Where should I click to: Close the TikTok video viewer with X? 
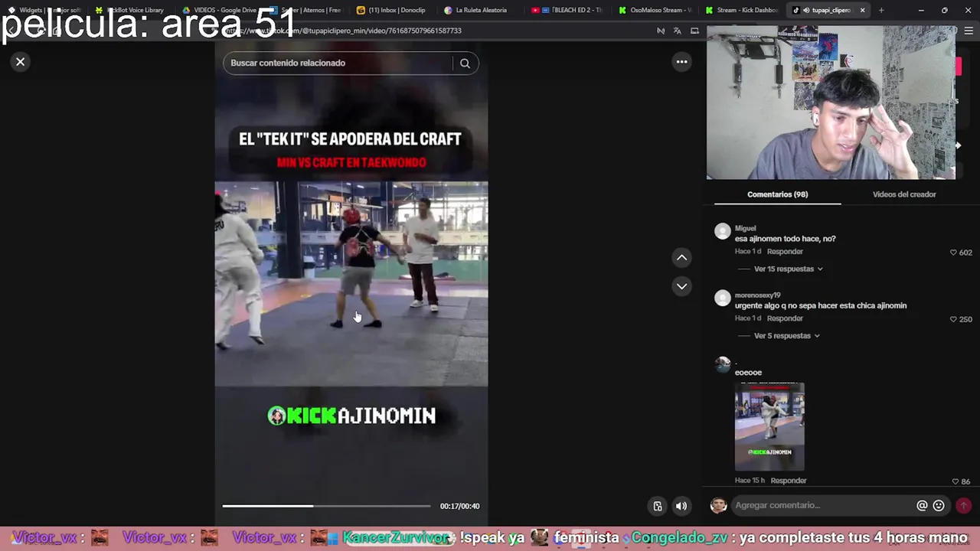point(21,61)
